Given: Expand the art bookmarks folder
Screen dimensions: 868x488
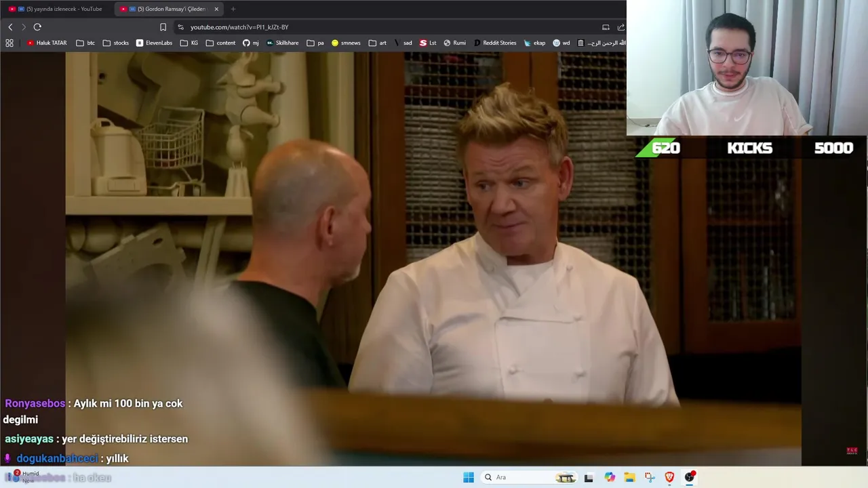Looking at the screenshot, I should coord(378,43).
